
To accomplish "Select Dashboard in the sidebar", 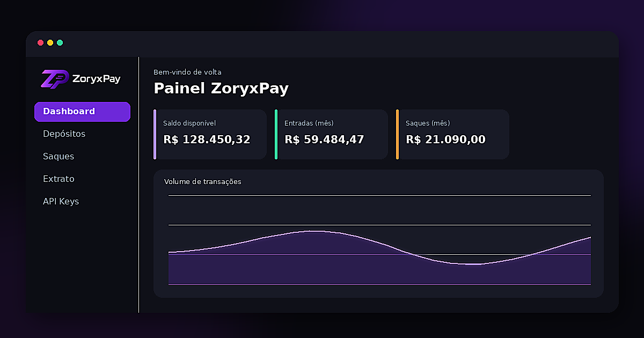I will coord(82,112).
